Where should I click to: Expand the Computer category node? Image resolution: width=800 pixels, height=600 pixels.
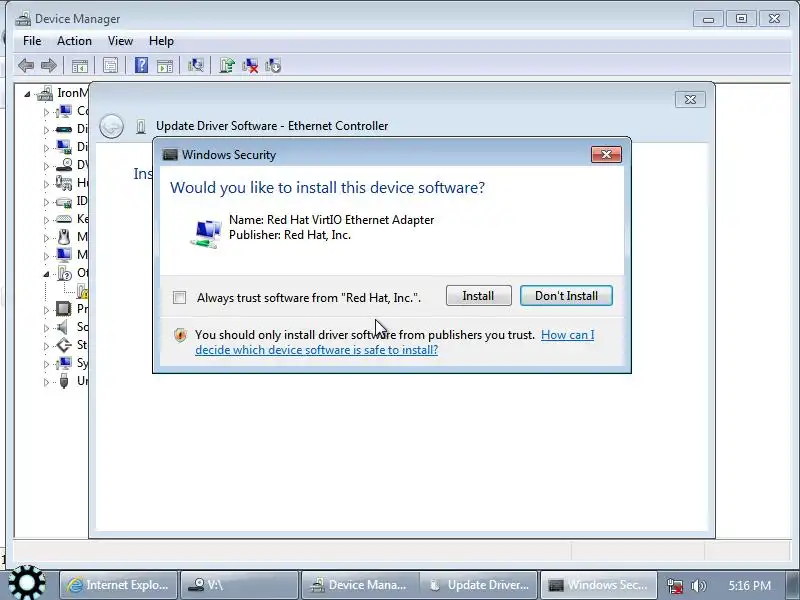tap(46, 112)
